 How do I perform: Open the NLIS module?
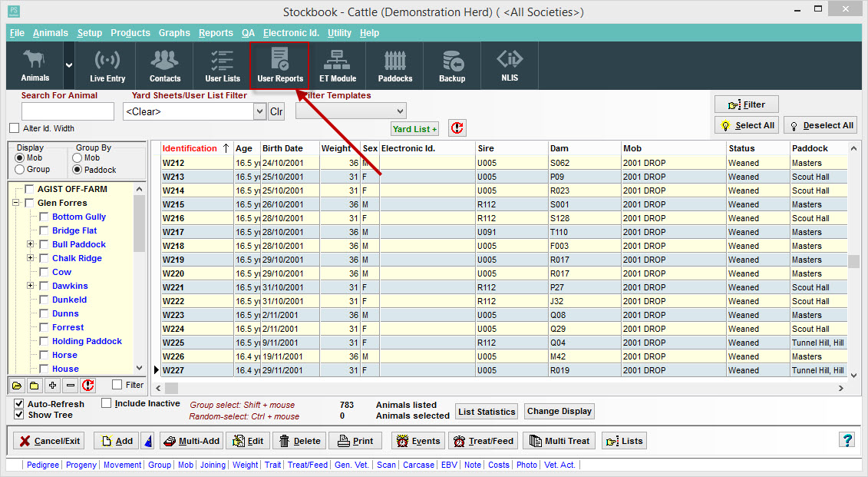510,66
